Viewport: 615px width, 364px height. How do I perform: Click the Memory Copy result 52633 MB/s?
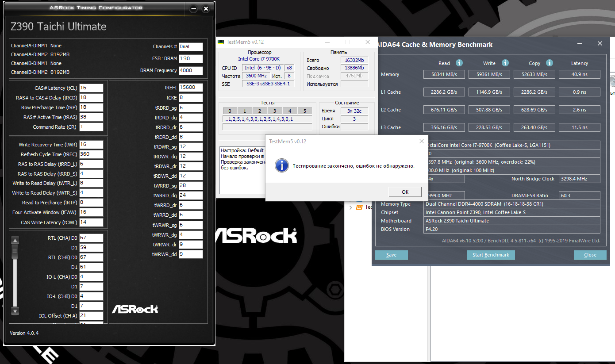coord(534,74)
